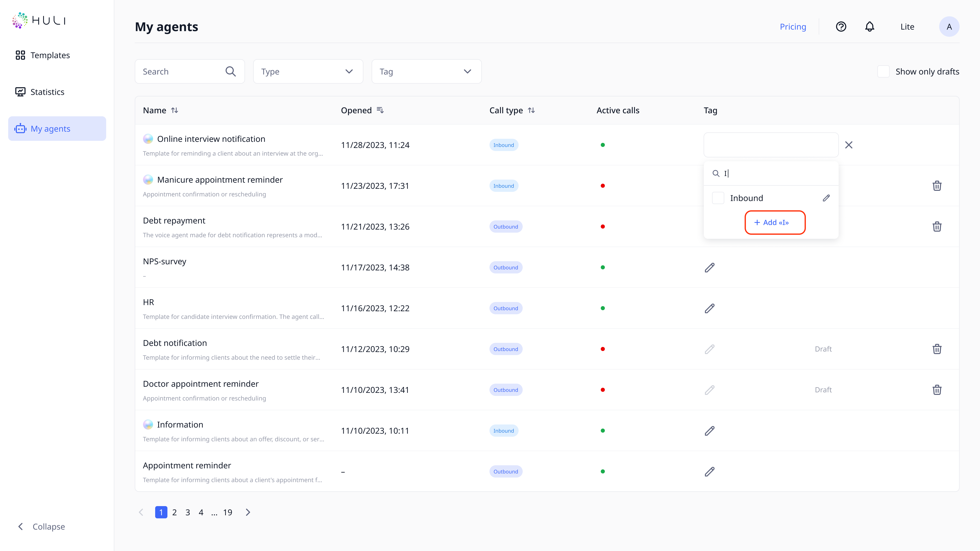Expand the Type filter dropdown
This screenshot has height=551, width=980.
[308, 71]
